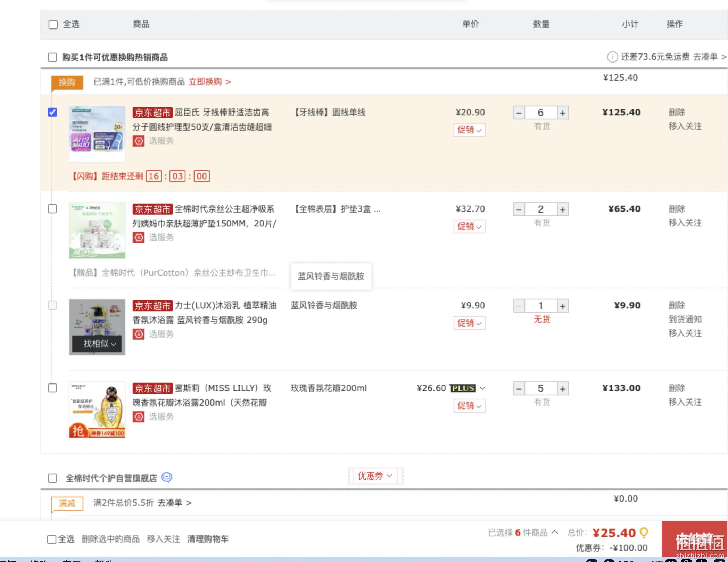The image size is (728, 562).
Task: Select the 蜜斯莉 MISS LILLY item checkbox
Action: pos(52,388)
